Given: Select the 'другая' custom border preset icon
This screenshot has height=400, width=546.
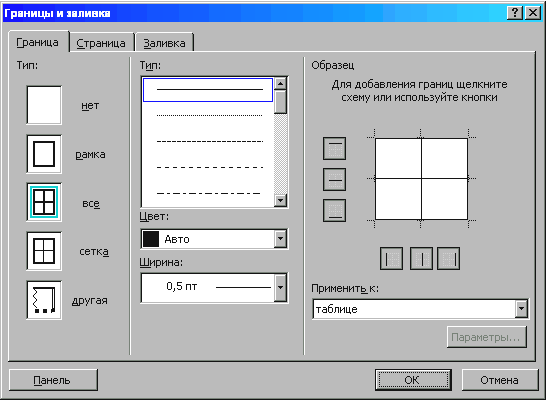Looking at the screenshot, I should pyautogui.click(x=44, y=300).
